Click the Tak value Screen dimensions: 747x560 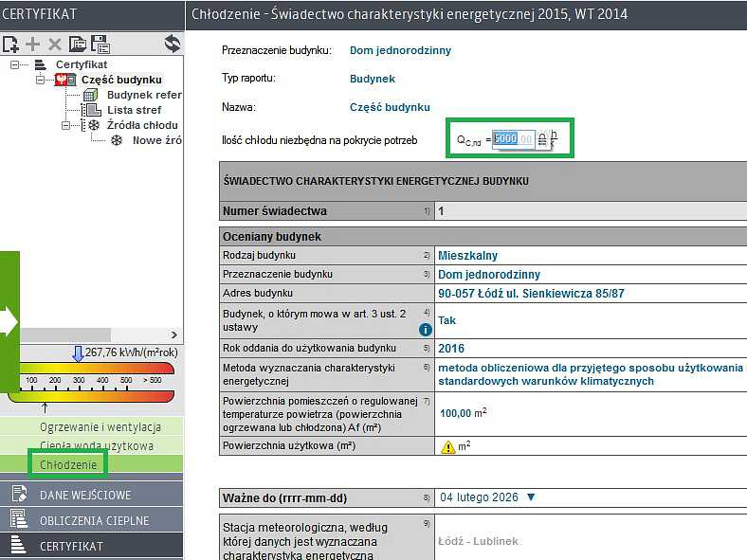point(446,320)
